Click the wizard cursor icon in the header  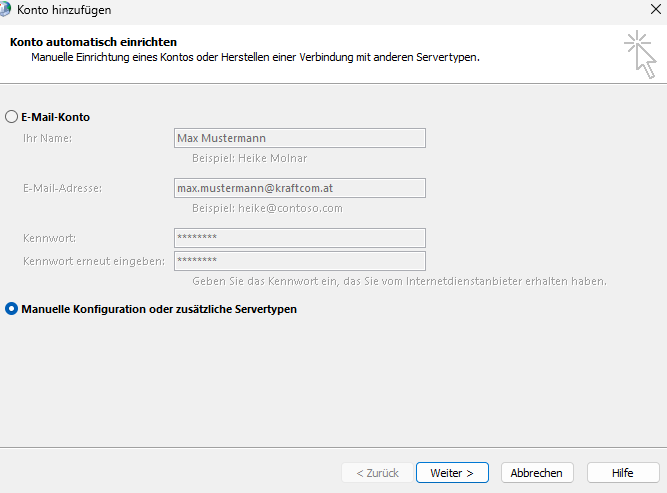[639, 53]
